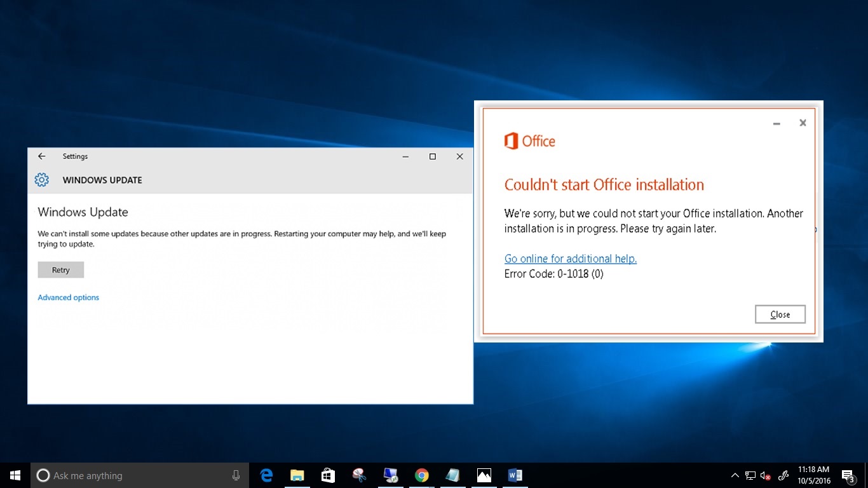Maximize the Settings window
The image size is (868, 488).
433,156
